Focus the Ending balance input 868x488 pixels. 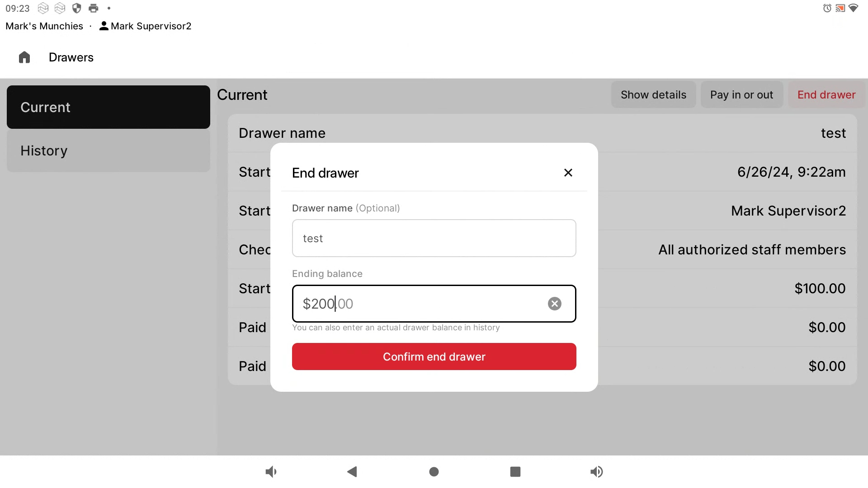point(420,304)
